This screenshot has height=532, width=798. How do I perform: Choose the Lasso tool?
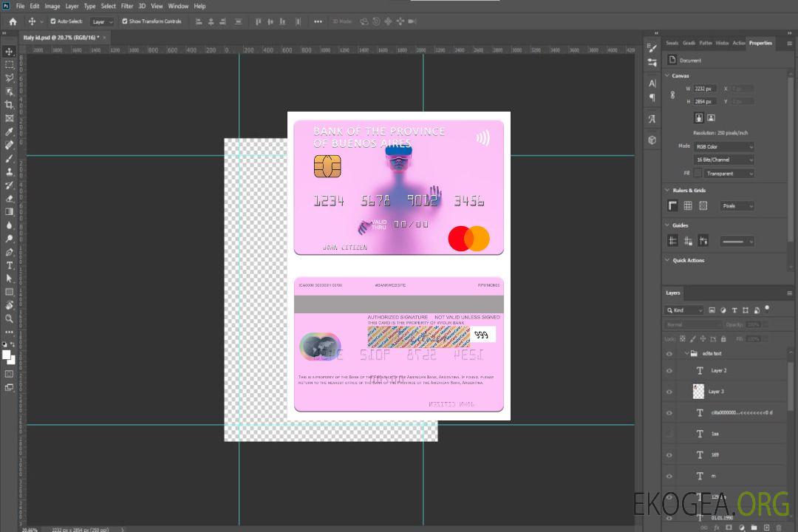(x=10, y=78)
